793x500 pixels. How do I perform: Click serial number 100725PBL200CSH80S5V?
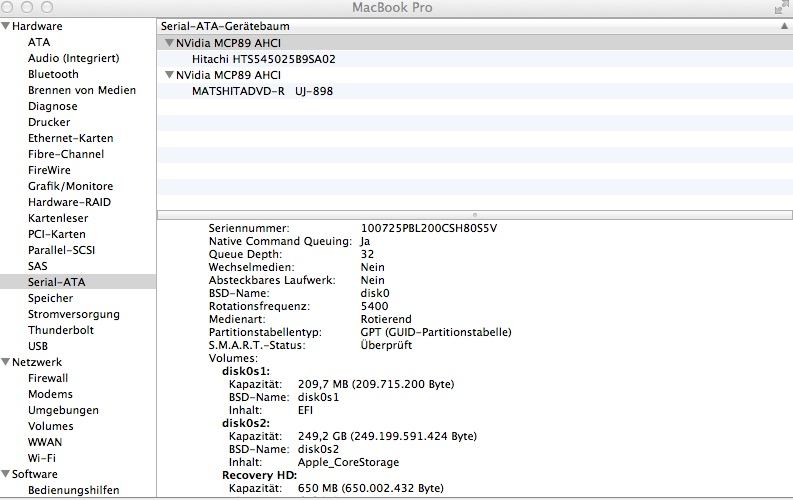point(428,228)
